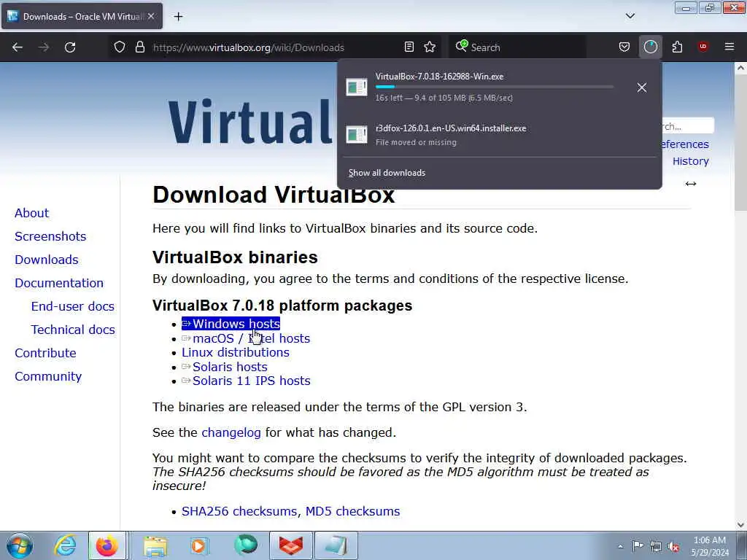Expand the list all tabs chevron
The height and width of the screenshot is (560, 747).
630,16
